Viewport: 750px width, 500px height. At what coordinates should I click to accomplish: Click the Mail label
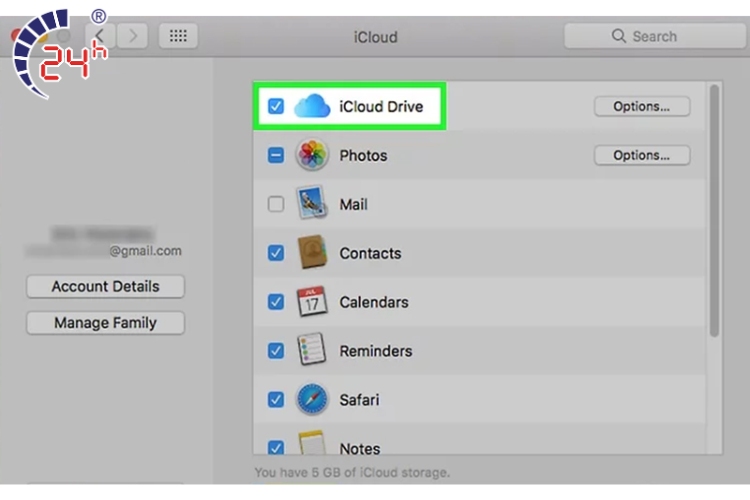[353, 204]
